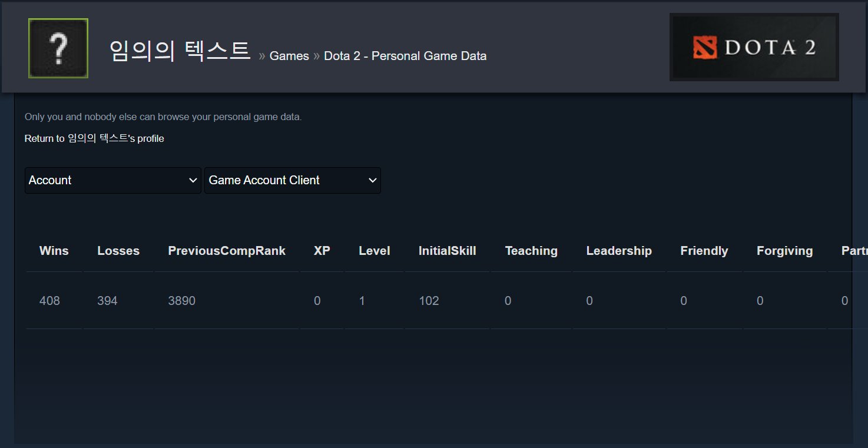This screenshot has height=448, width=868.
Task: Click the Teaching value 0
Action: 508,301
